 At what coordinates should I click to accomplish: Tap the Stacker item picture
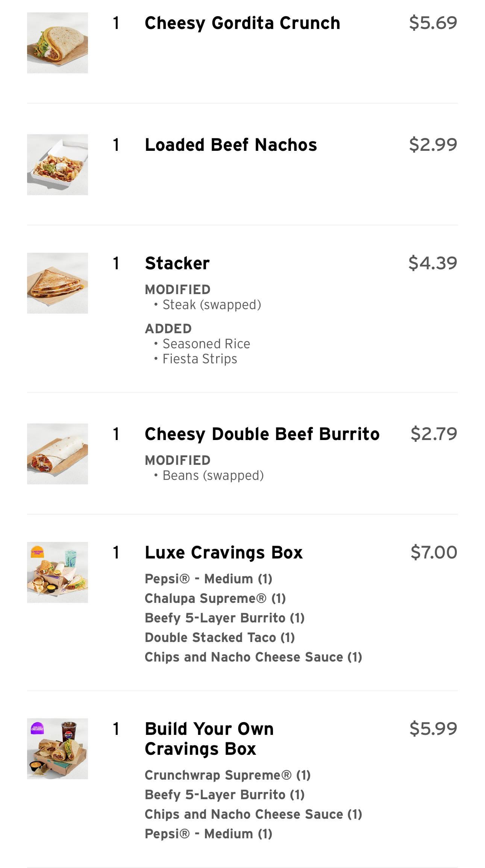click(x=58, y=283)
